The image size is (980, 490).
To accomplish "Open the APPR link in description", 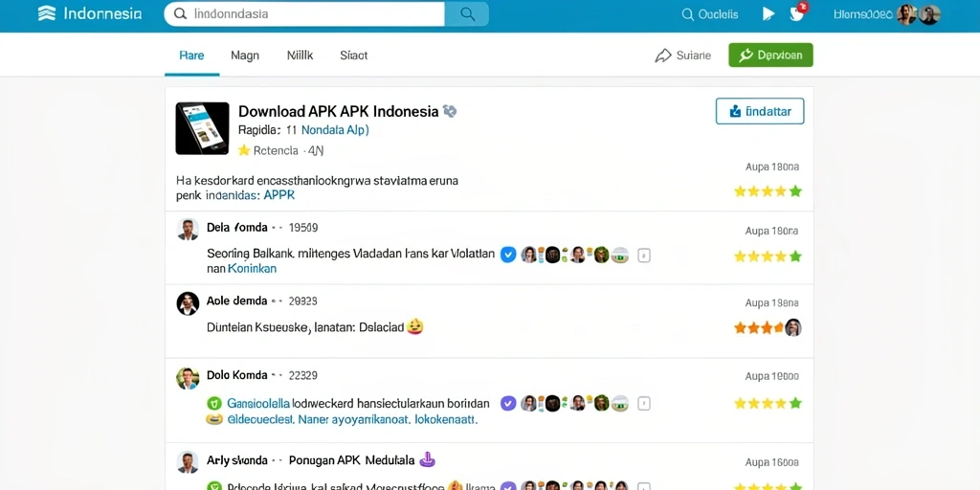I will pos(278,195).
